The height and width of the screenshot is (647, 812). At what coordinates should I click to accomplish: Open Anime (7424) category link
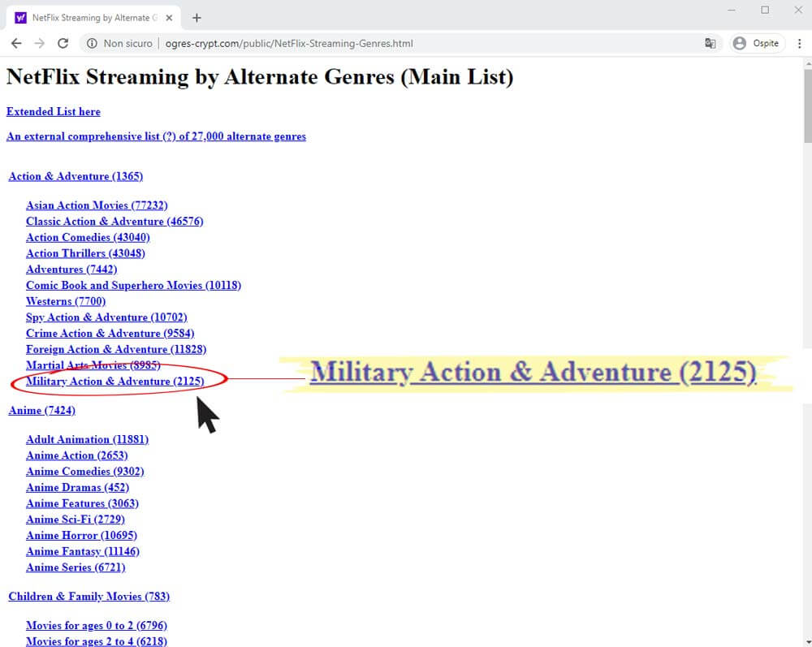point(41,411)
